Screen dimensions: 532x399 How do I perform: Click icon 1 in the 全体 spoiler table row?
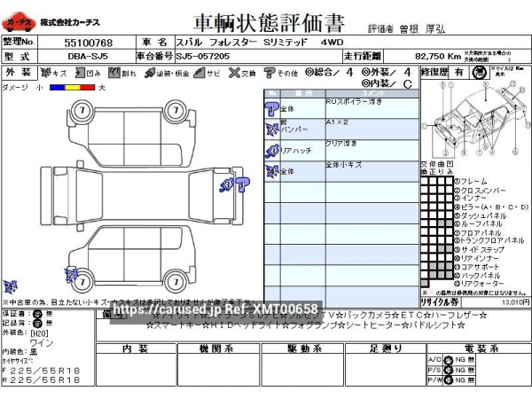click(271, 108)
